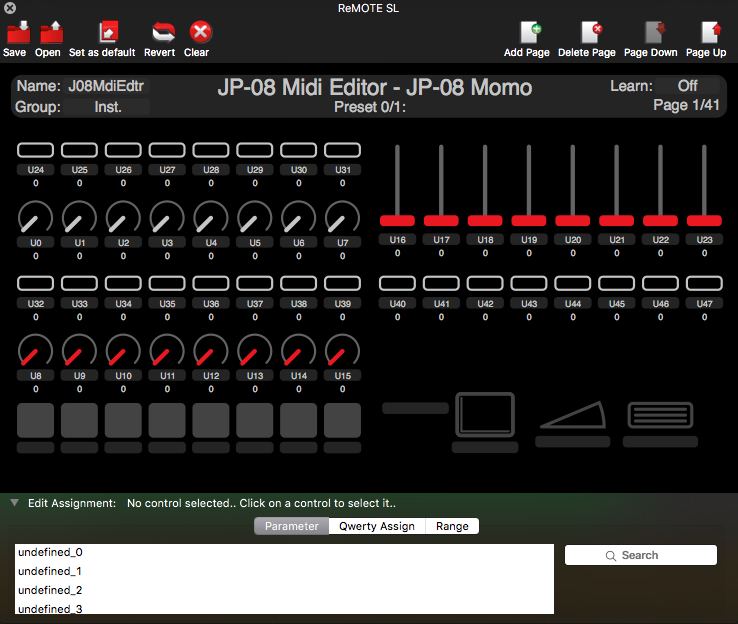Switch to the Range tab

(x=452, y=526)
